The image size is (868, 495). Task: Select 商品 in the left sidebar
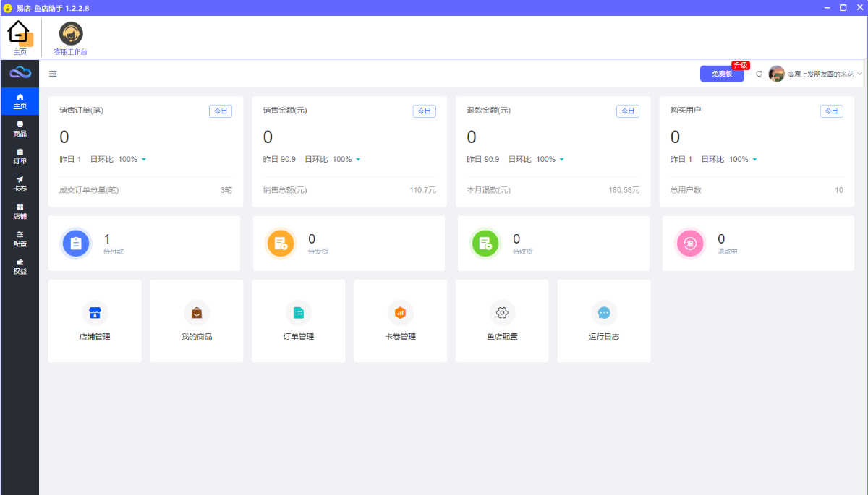pos(20,129)
